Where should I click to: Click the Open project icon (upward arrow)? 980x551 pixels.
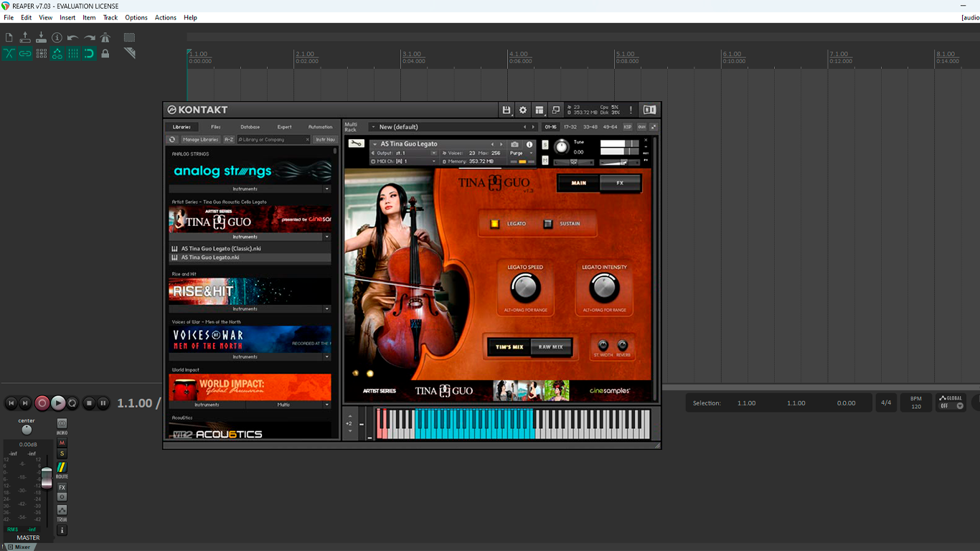[x=25, y=37]
